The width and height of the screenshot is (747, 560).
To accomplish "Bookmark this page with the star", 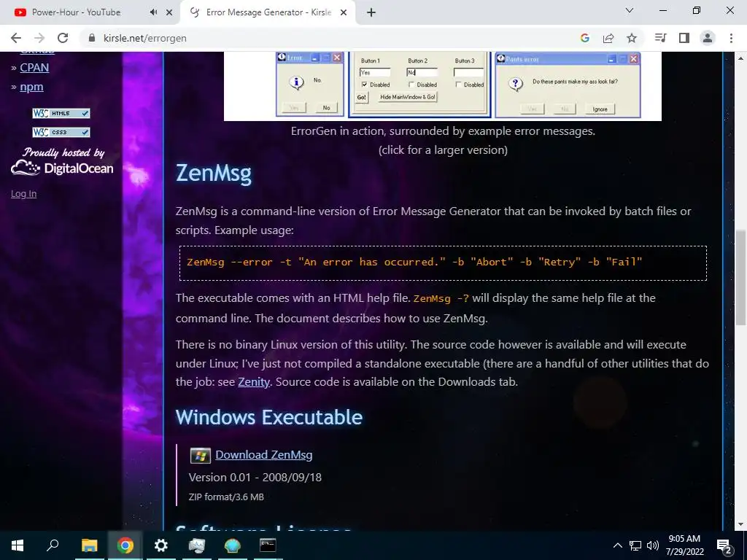I will point(632,38).
